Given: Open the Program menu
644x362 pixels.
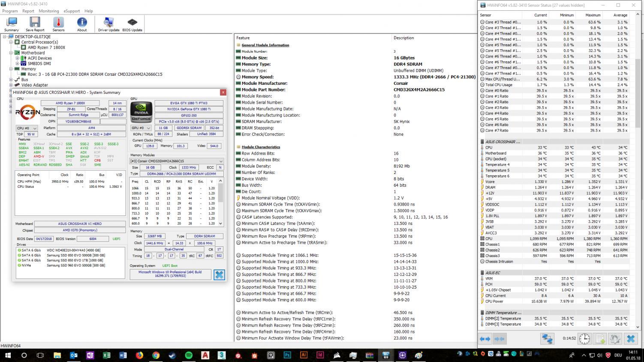Looking at the screenshot, I should [x=10, y=11].
